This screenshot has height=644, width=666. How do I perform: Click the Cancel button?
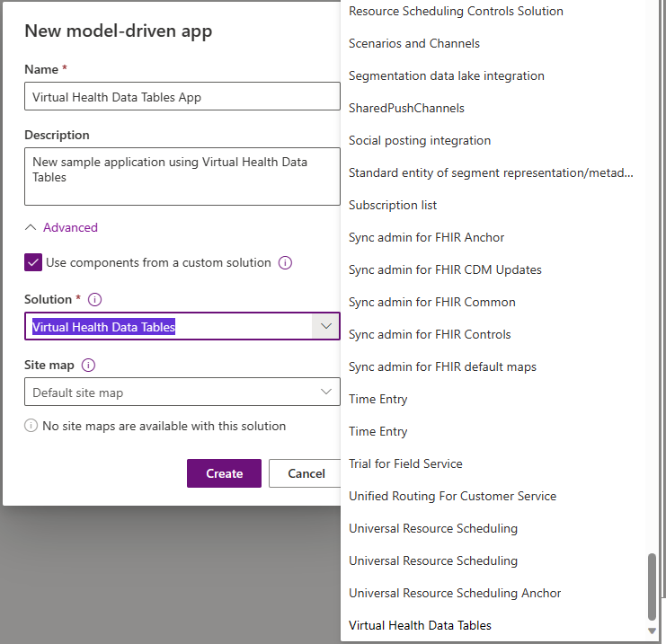pyautogui.click(x=306, y=473)
